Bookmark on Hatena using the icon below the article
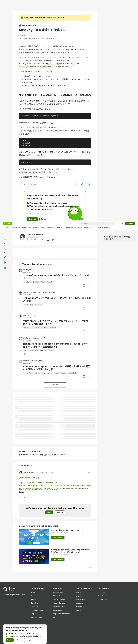Viewport: 138px width, 644px height. pos(89,185)
